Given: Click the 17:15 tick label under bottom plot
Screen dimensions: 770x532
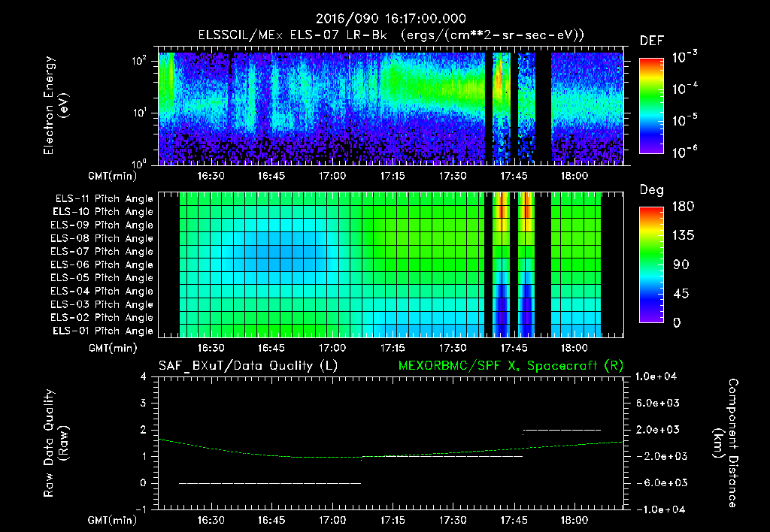Looking at the screenshot, I should pos(393,520).
